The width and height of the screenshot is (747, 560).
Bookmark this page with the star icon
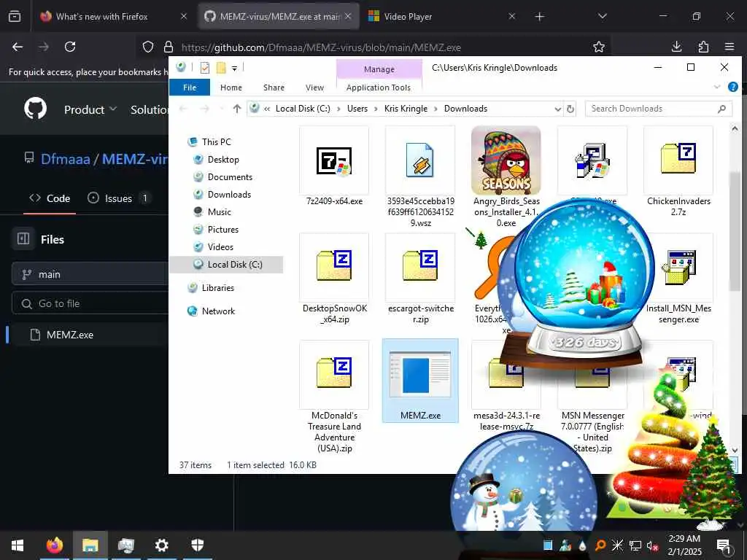point(599,47)
